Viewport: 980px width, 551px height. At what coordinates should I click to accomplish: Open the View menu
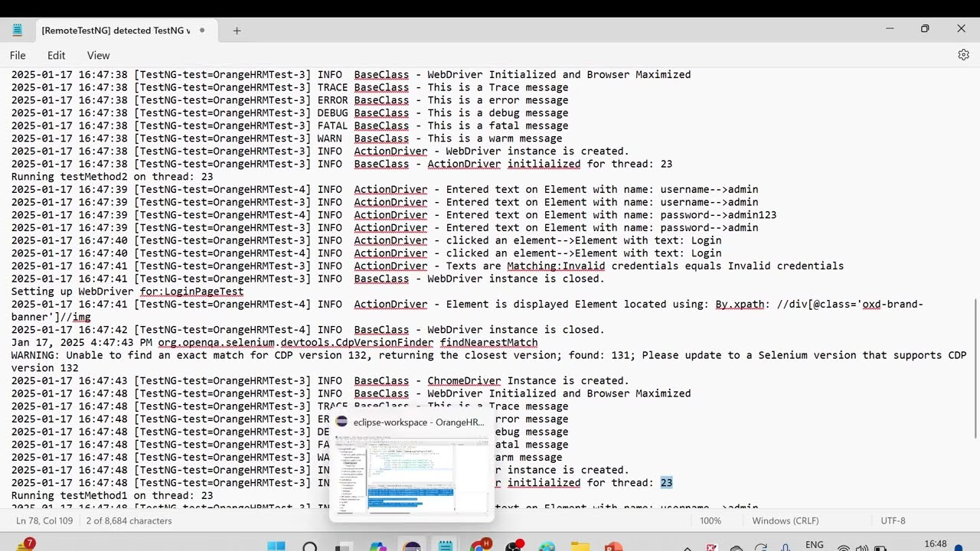pyautogui.click(x=98, y=55)
